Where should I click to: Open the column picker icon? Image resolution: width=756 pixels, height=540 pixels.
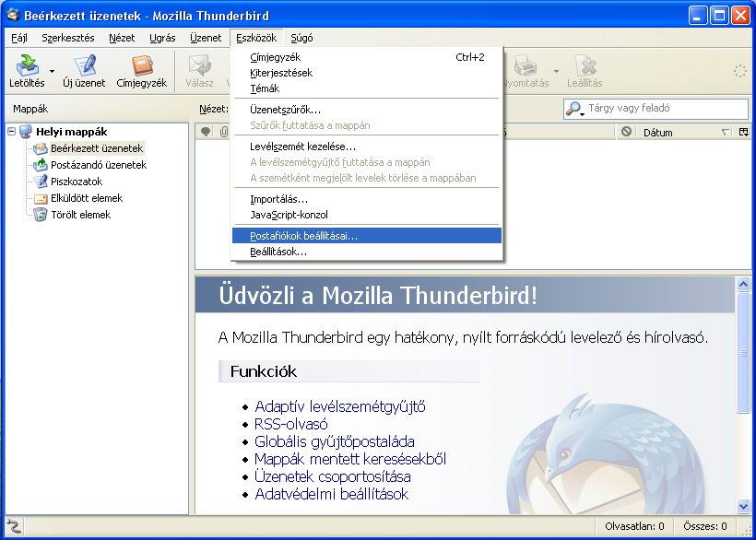pyautogui.click(x=744, y=132)
